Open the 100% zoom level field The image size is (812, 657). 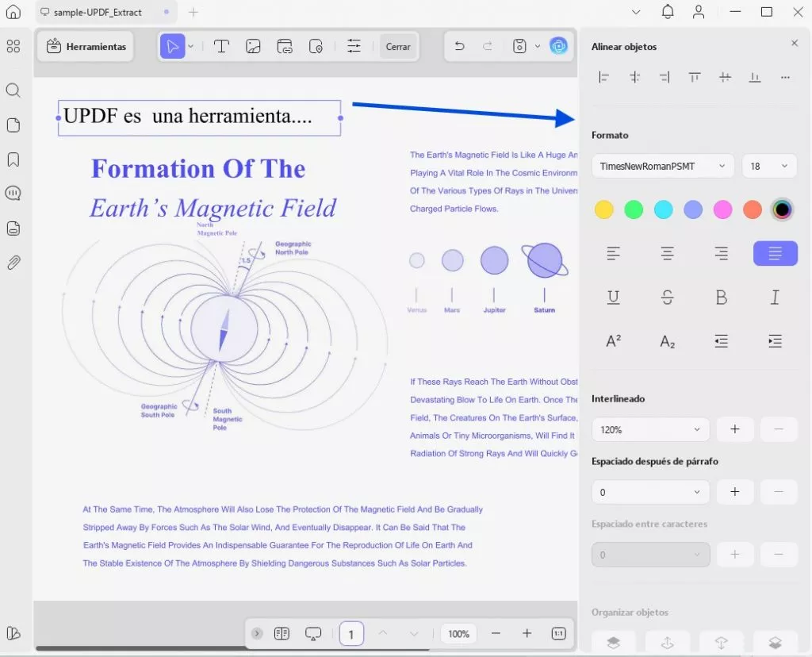459,634
